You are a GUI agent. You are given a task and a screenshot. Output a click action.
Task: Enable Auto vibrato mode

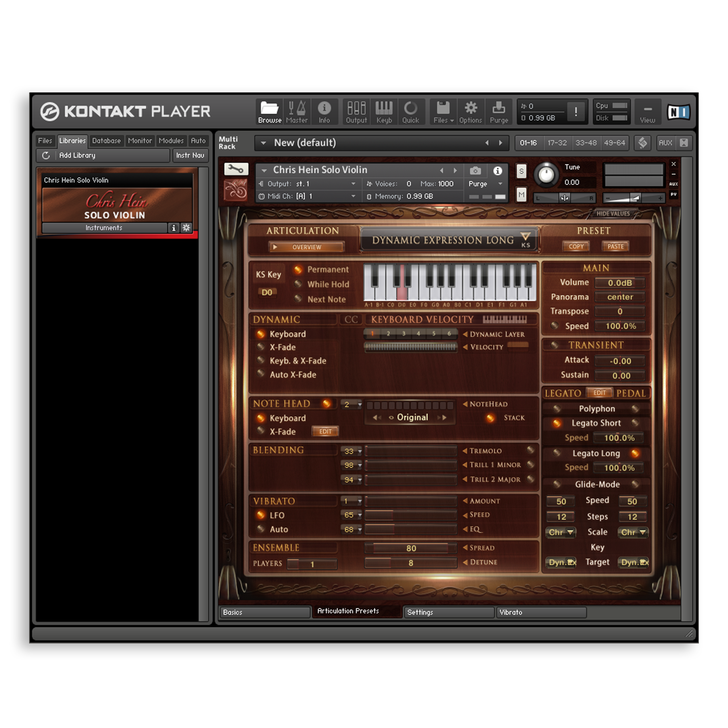click(x=261, y=529)
